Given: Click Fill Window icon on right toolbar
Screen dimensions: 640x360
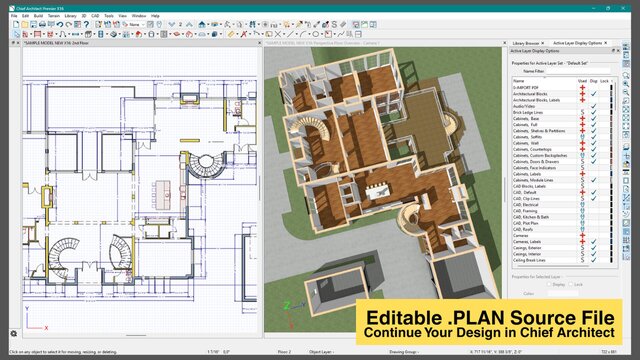Looking at the screenshot, I should tap(626, 109).
